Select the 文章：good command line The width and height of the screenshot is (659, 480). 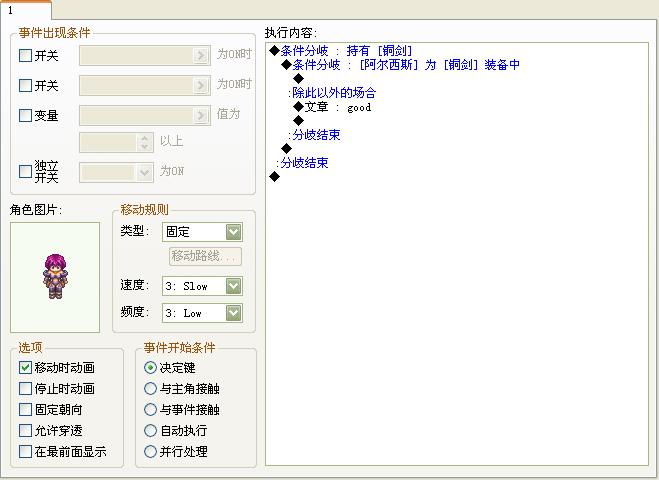pos(332,107)
